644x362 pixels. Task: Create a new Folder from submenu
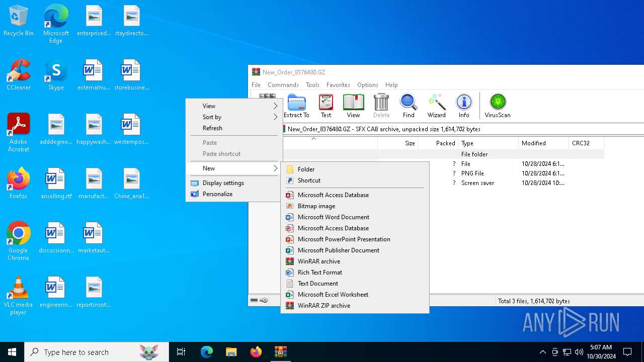[355, 169]
